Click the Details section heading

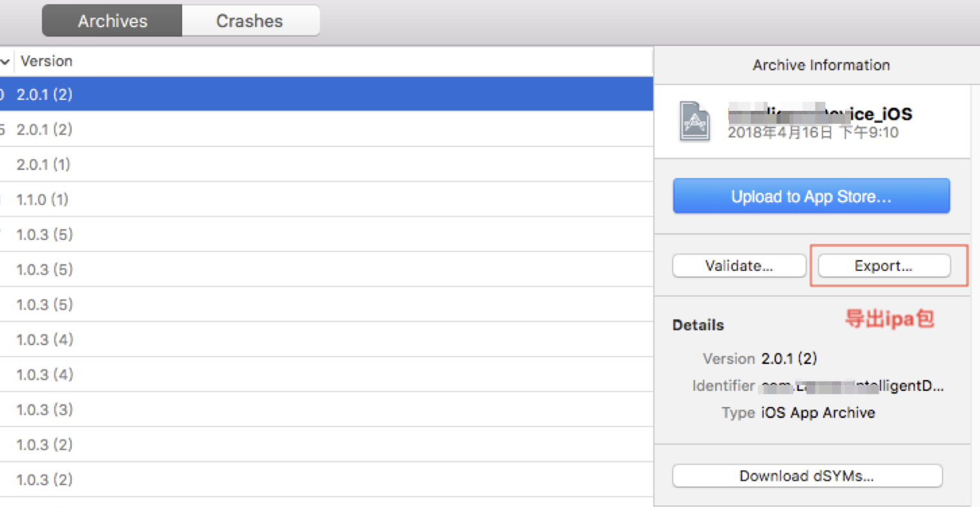tap(698, 325)
